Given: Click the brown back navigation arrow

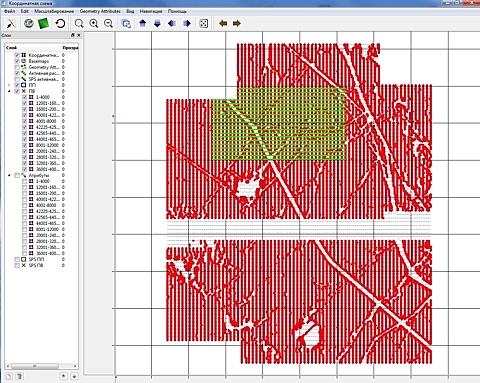Looking at the screenshot, I should pos(223,23).
